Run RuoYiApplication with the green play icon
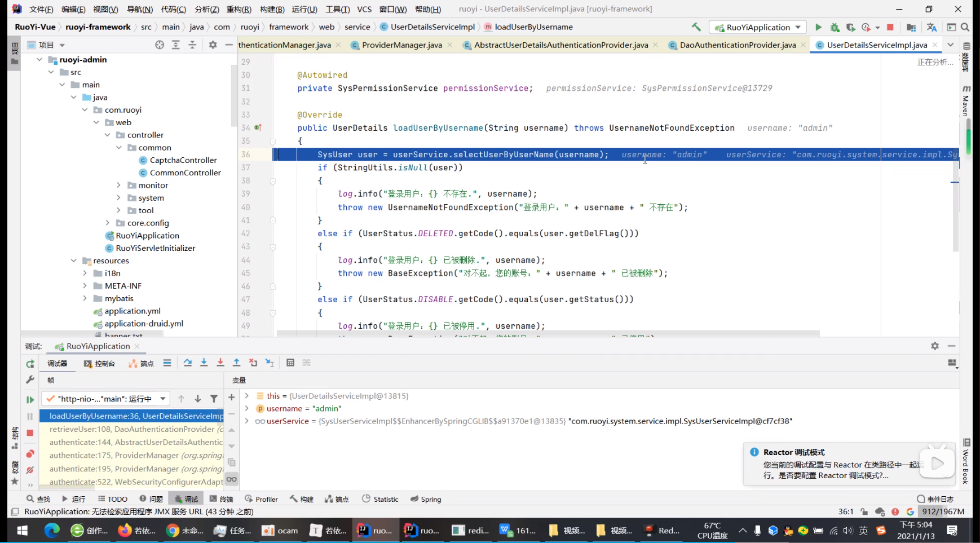 818,27
